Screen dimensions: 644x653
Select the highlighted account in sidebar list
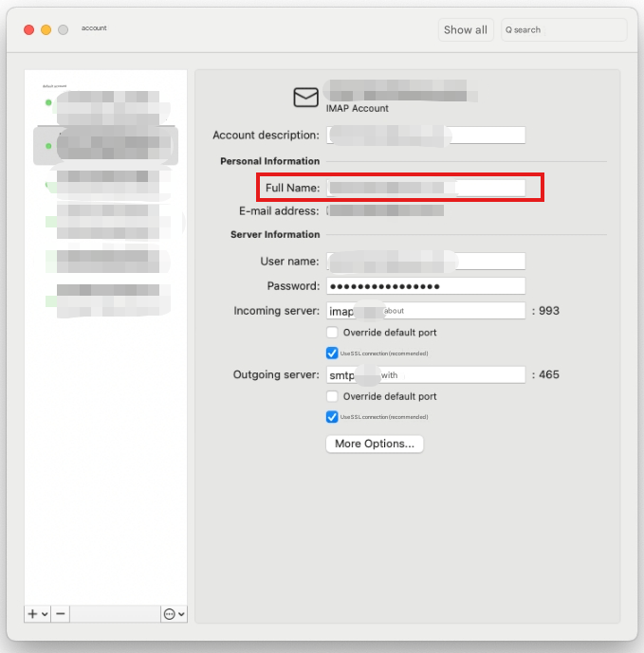[106, 146]
